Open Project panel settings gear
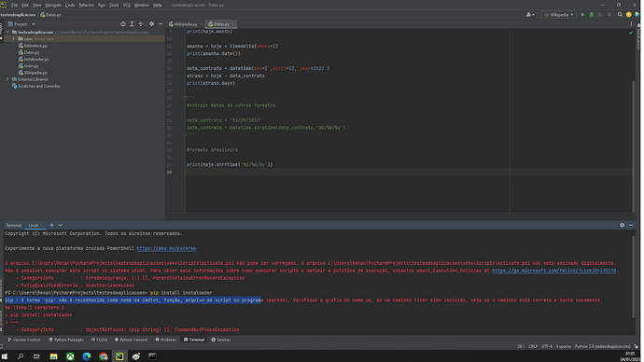Image resolution: width=644 pixels, height=362 pixels. [x=151, y=24]
